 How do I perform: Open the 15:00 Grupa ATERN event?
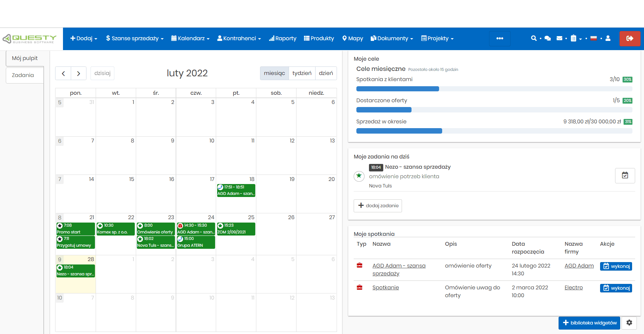pyautogui.click(x=196, y=242)
